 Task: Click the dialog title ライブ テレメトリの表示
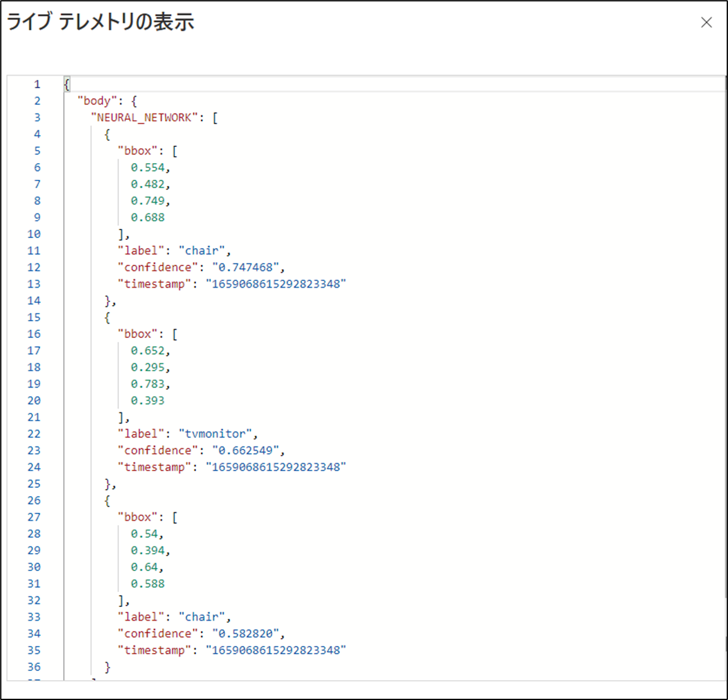(x=100, y=22)
